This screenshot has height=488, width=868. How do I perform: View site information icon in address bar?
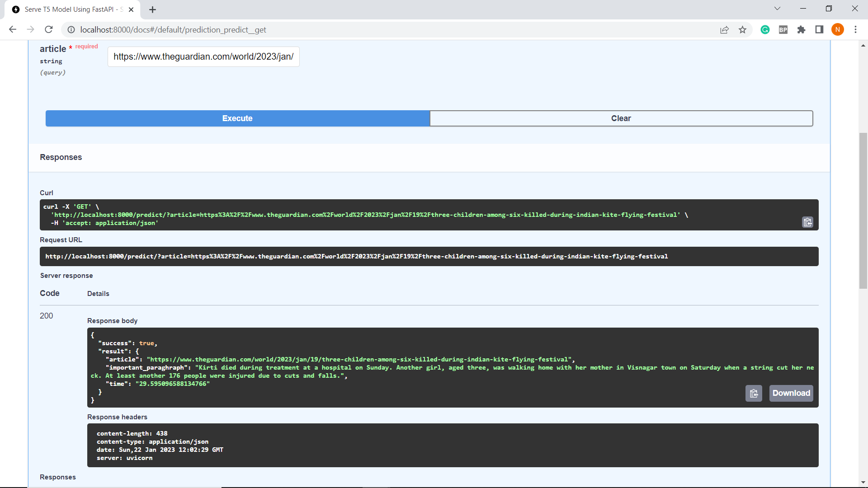point(71,30)
